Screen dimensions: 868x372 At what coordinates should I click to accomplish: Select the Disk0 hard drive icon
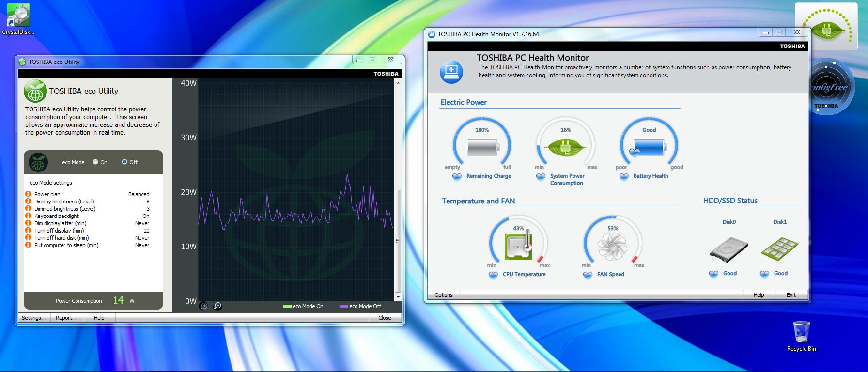(x=729, y=249)
